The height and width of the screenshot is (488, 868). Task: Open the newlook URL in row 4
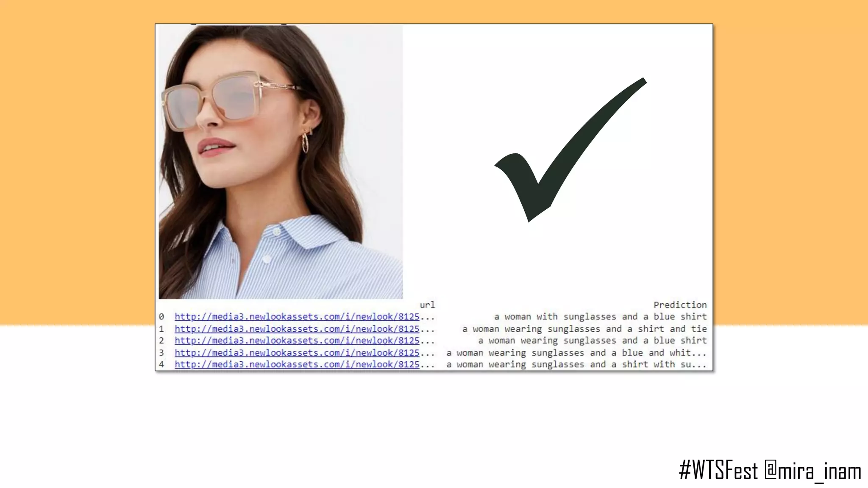point(297,364)
